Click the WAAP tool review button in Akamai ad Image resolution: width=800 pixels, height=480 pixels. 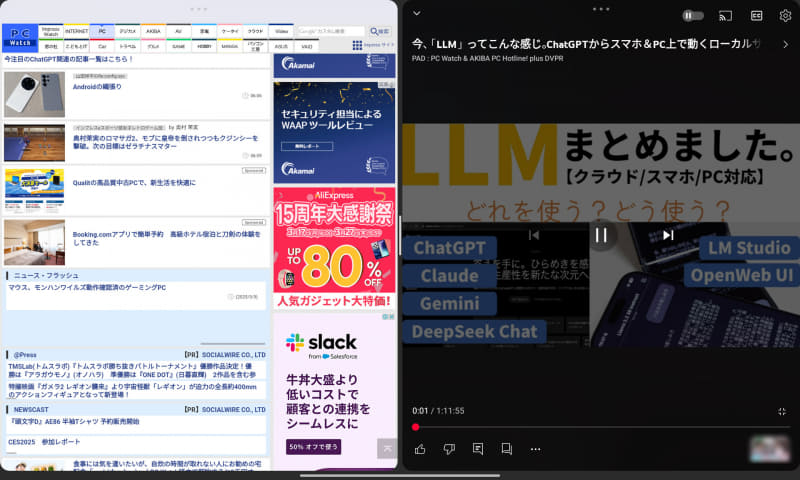tap(307, 146)
